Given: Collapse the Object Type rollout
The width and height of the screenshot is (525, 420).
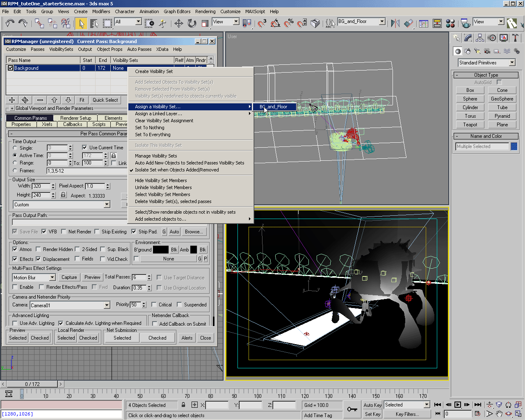Looking at the screenshot, I should click(486, 75).
